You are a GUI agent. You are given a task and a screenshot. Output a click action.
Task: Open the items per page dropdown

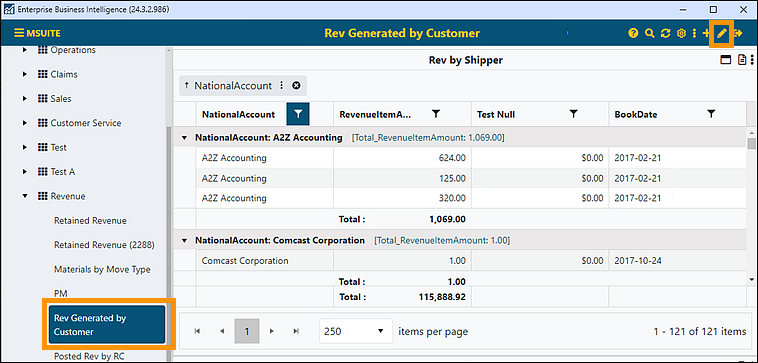[356, 332]
